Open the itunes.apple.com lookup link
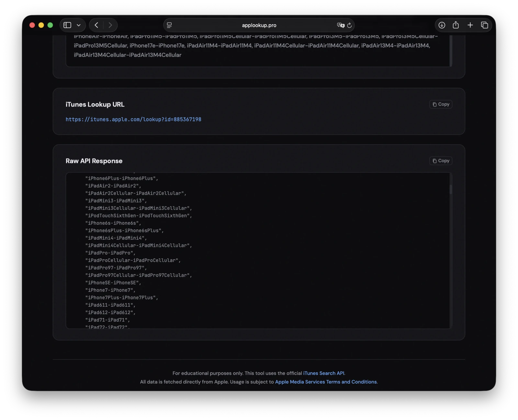 [133, 119]
